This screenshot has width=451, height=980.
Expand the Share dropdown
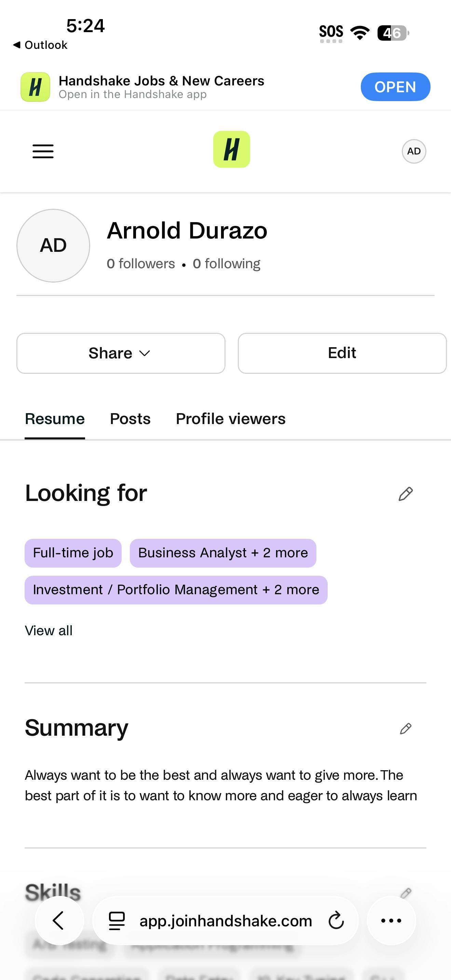pyautogui.click(x=121, y=353)
